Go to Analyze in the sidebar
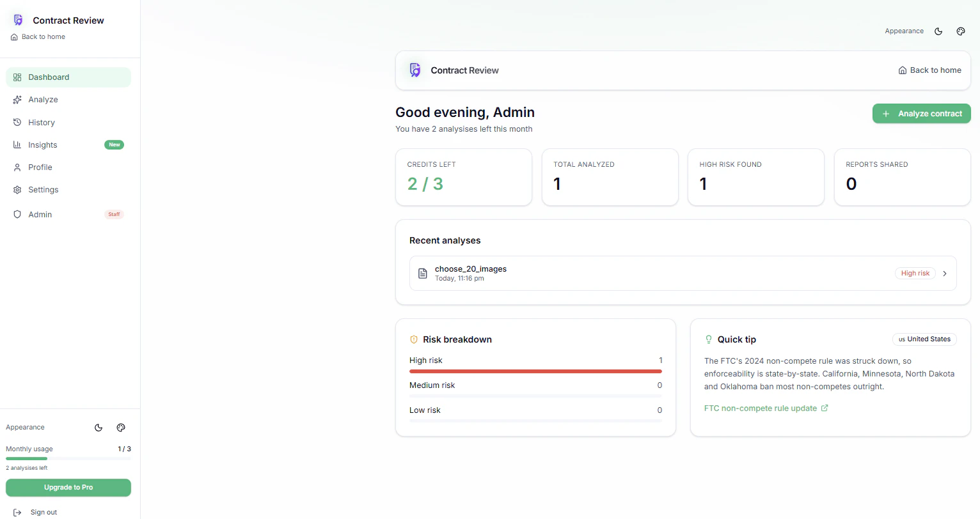 [x=68, y=100]
